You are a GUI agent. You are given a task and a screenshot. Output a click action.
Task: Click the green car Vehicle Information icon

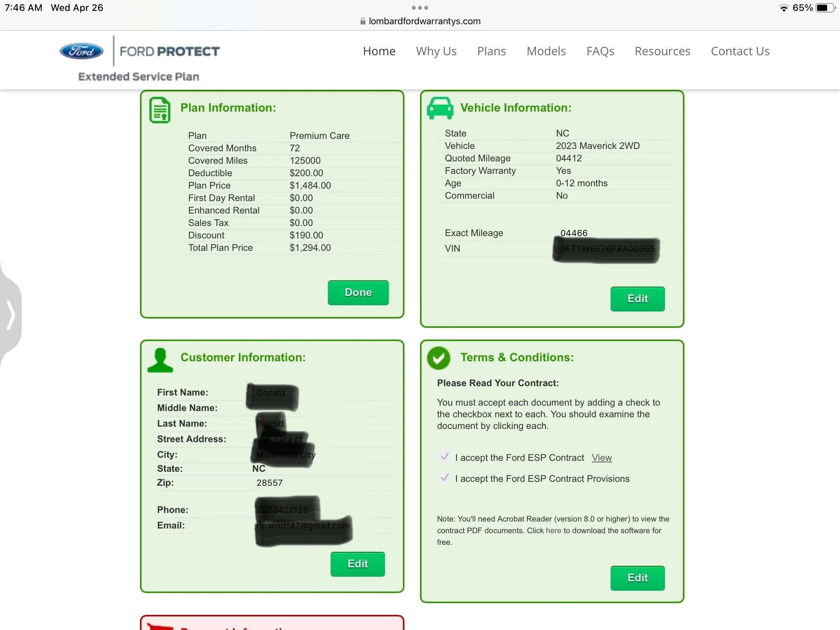pos(440,108)
